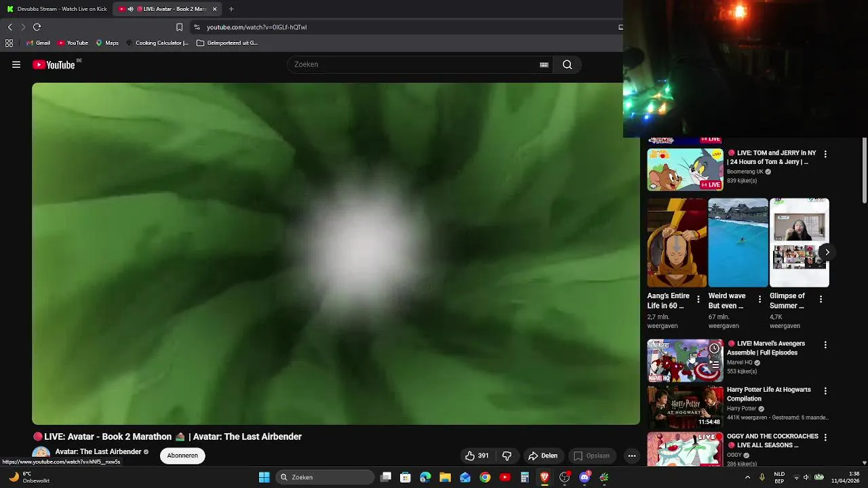868x488 pixels.
Task: Open the Harry Potter At Hogwarts thumbnail
Action: pos(685,407)
